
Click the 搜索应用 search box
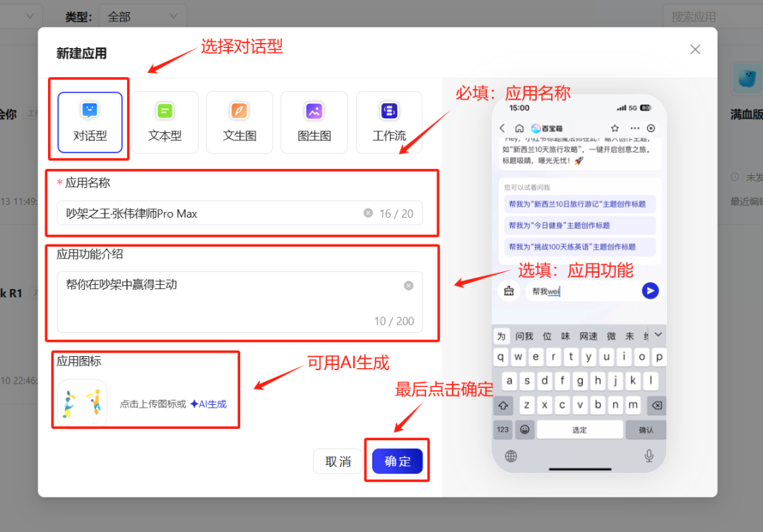710,16
